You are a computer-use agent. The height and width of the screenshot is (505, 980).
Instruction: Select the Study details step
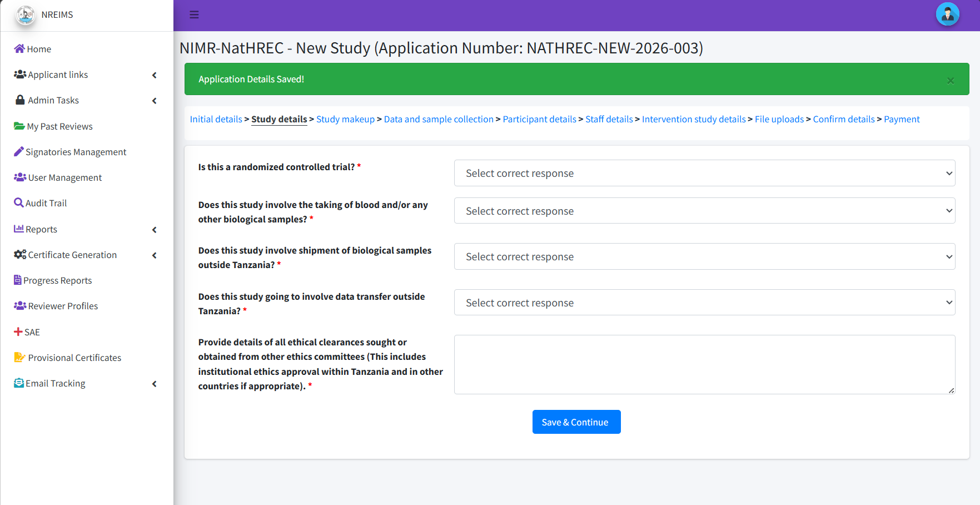coord(279,119)
